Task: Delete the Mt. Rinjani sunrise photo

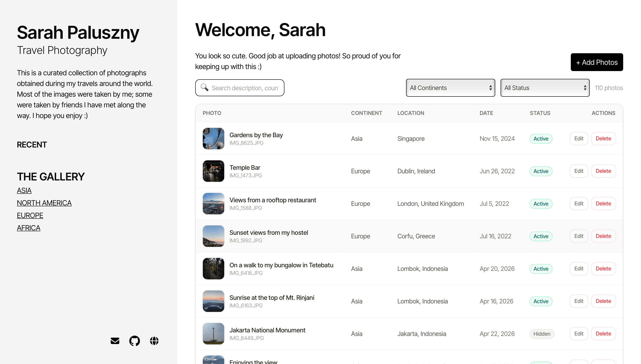Action: pyautogui.click(x=603, y=301)
